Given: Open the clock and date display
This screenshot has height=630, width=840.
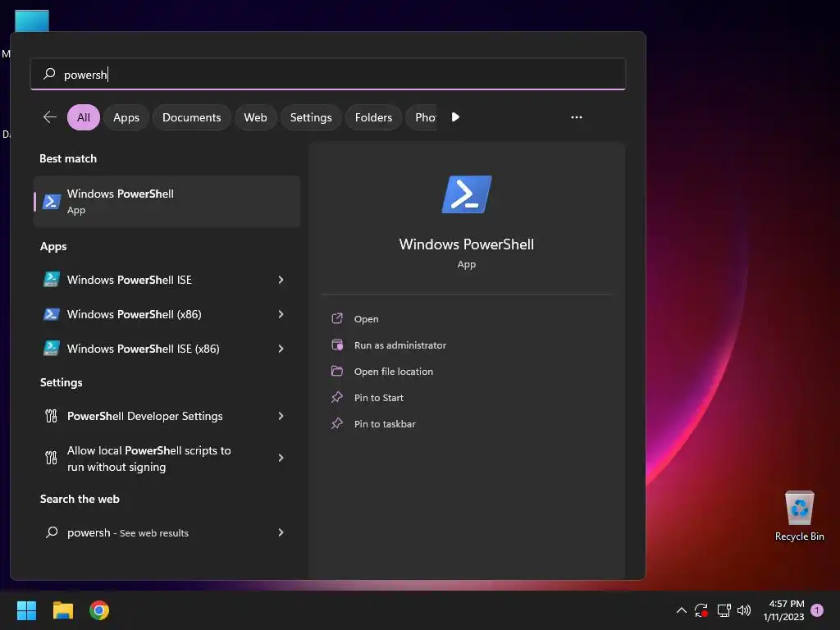Looking at the screenshot, I should (783, 610).
